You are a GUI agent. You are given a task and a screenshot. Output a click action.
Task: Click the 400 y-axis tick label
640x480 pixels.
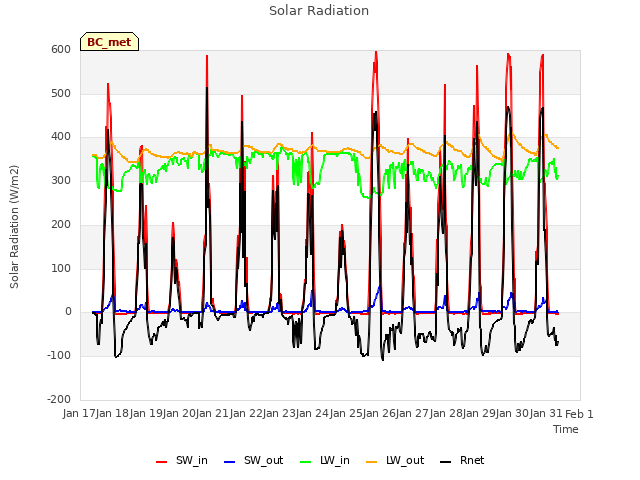click(x=61, y=137)
